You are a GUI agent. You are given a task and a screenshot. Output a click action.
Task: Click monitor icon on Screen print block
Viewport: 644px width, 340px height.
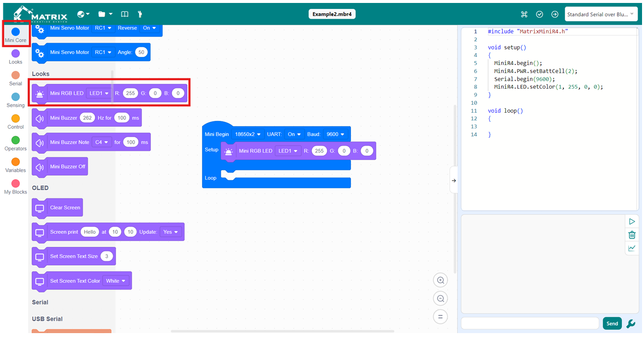pos(40,232)
